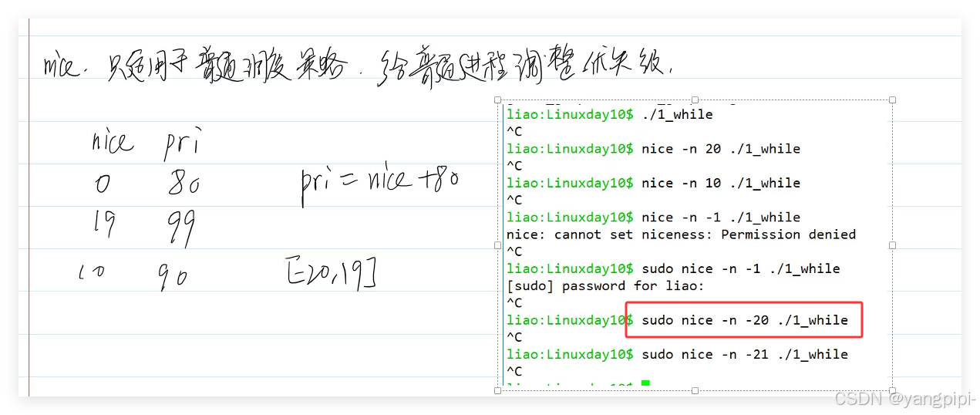Click the line 'nice -n 20 ./1_while'
The height and width of the screenshot is (415, 980).
click(x=720, y=149)
